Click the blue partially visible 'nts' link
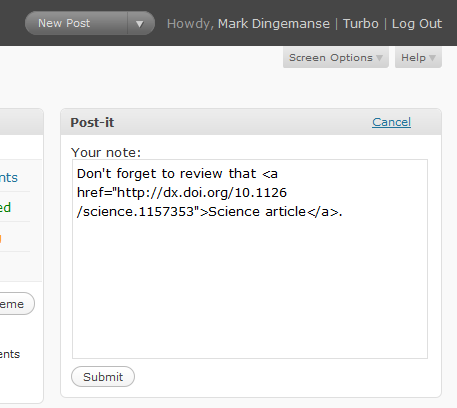Viewport: 457px width, 408px height. coord(9,178)
